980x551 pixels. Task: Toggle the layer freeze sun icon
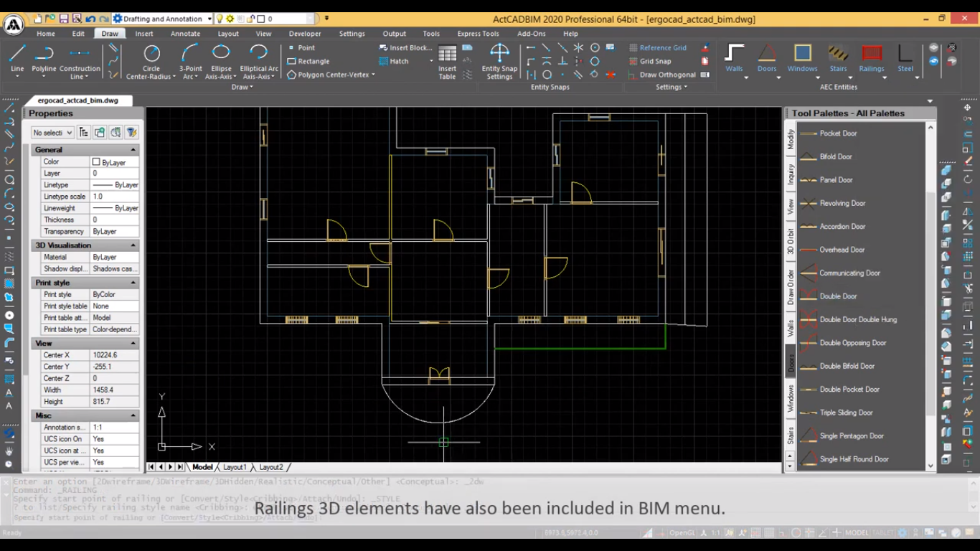coord(230,19)
